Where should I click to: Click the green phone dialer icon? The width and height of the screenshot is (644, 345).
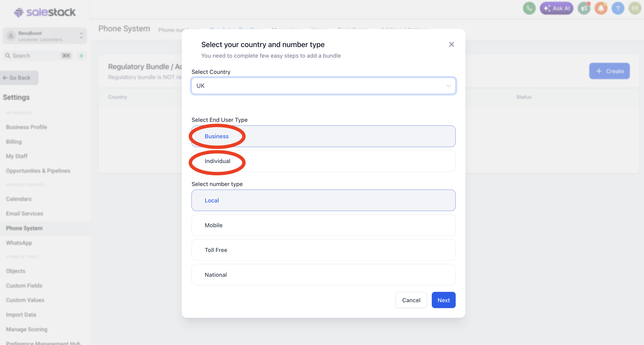tap(529, 9)
